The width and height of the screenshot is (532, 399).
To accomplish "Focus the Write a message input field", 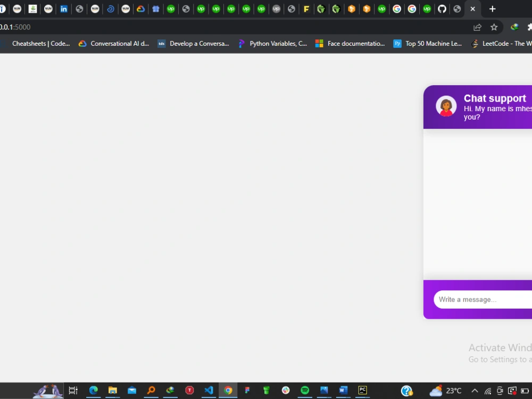I will (x=483, y=300).
